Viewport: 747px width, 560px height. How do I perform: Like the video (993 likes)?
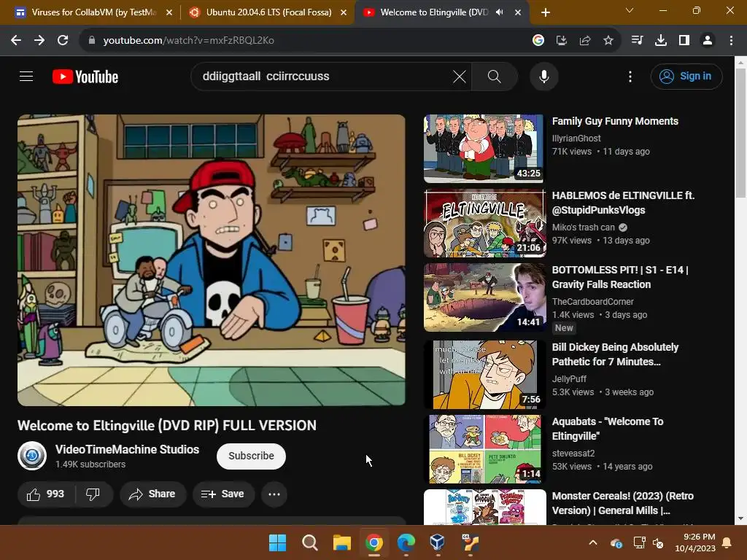tap(46, 494)
